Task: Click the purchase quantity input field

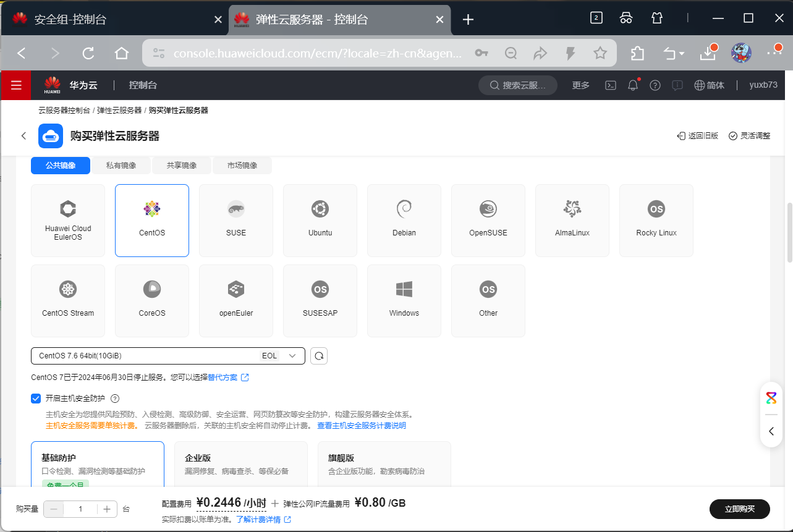Action: point(80,509)
